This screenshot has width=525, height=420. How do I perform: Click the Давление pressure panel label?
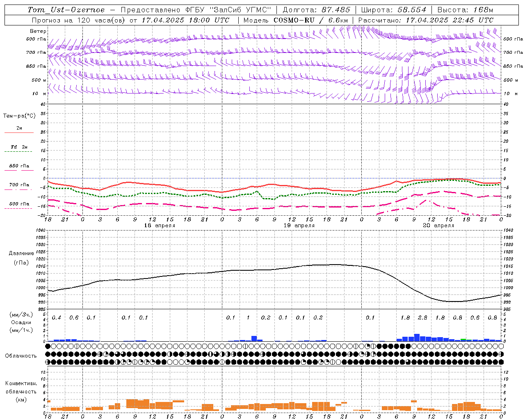(21, 253)
